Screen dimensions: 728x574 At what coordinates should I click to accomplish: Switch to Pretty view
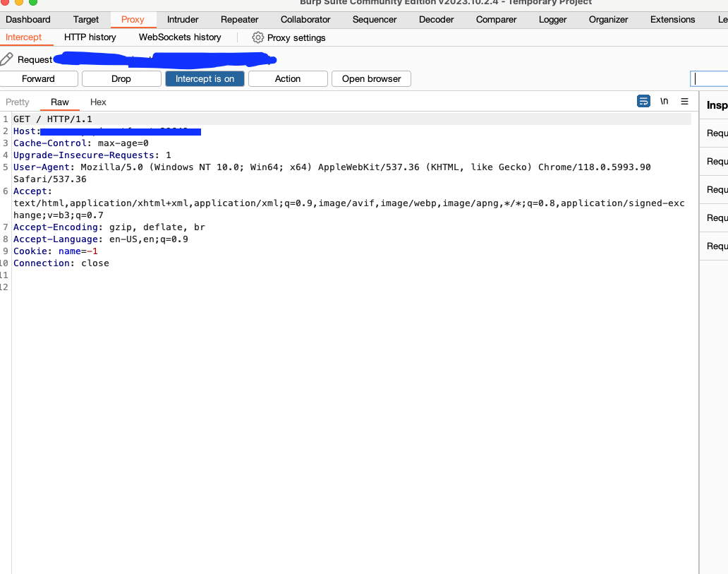point(17,102)
